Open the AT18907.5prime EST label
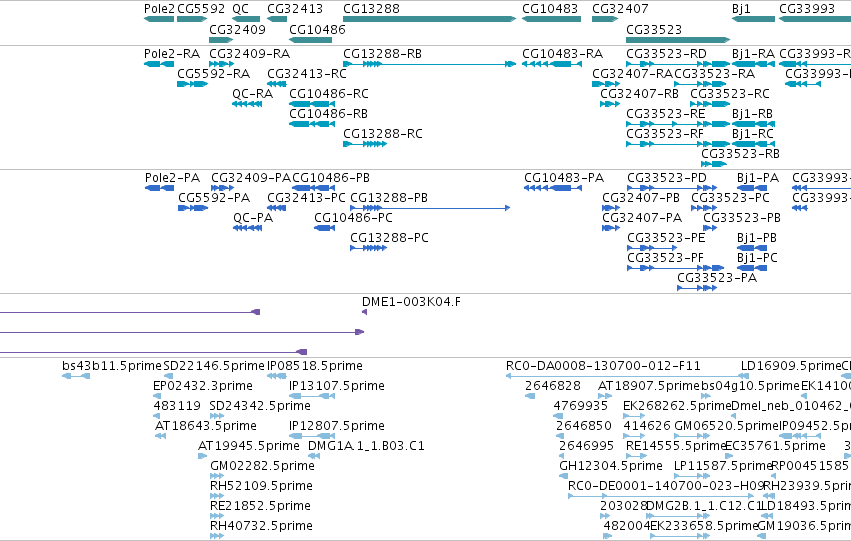 pyautogui.click(x=649, y=386)
